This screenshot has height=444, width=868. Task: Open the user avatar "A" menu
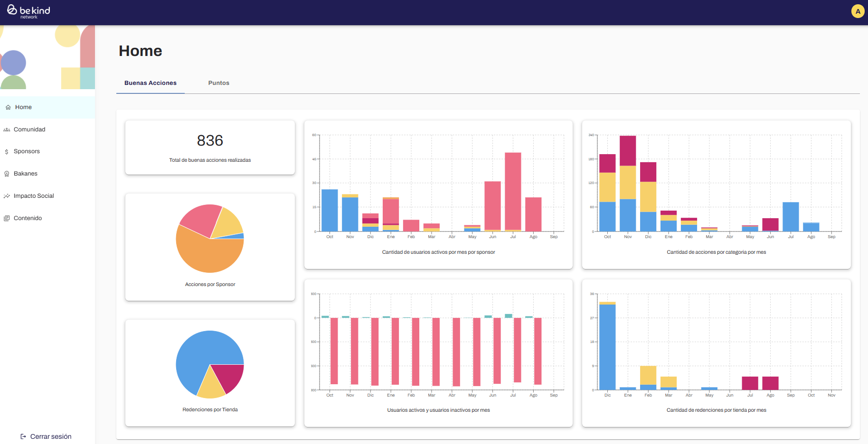pyautogui.click(x=858, y=11)
